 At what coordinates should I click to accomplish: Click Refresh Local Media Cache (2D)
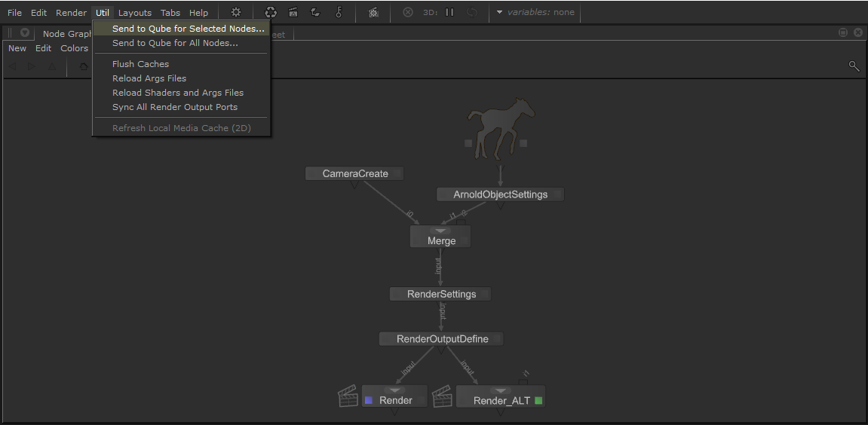182,128
